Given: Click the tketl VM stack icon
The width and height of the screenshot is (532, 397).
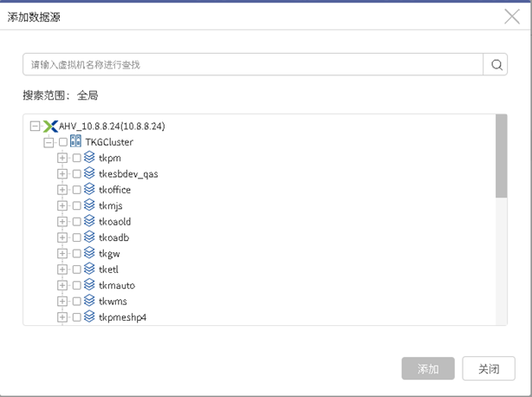Looking at the screenshot, I should click(89, 269).
